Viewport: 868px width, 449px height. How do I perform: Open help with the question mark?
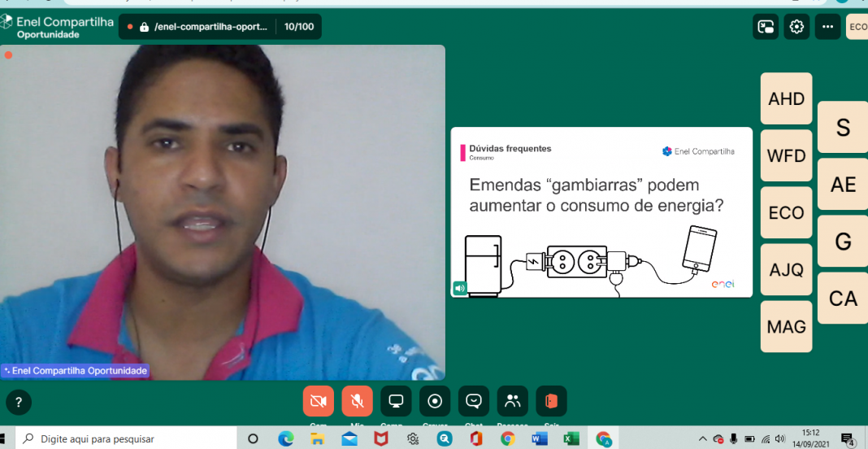(18, 403)
